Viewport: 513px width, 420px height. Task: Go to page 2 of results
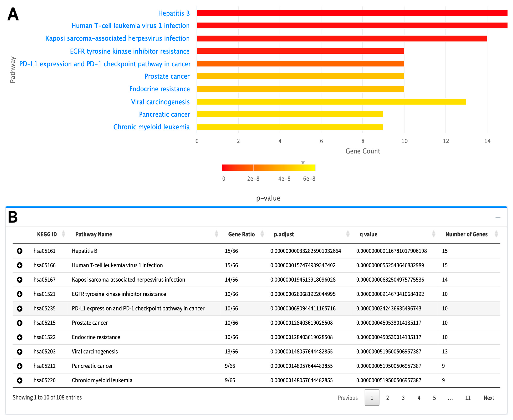pos(387,398)
